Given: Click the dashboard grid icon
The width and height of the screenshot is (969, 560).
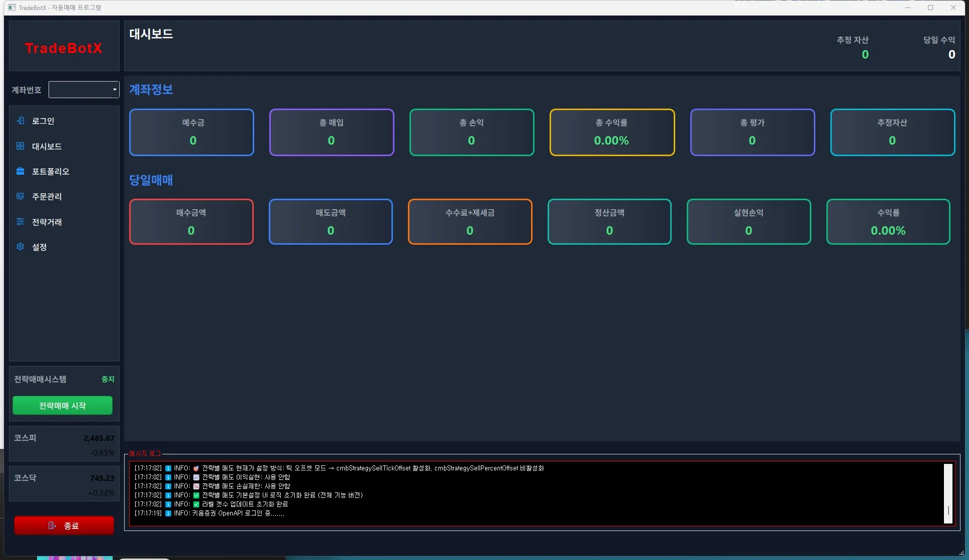Looking at the screenshot, I should (21, 146).
